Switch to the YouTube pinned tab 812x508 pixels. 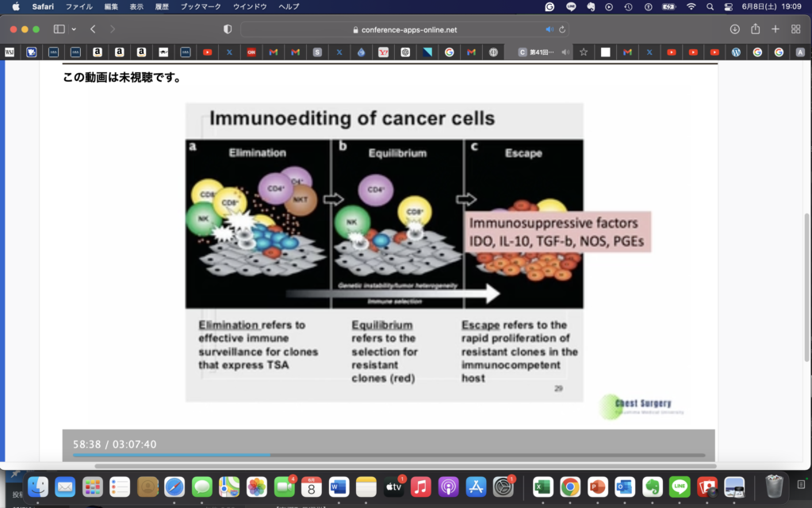207,52
